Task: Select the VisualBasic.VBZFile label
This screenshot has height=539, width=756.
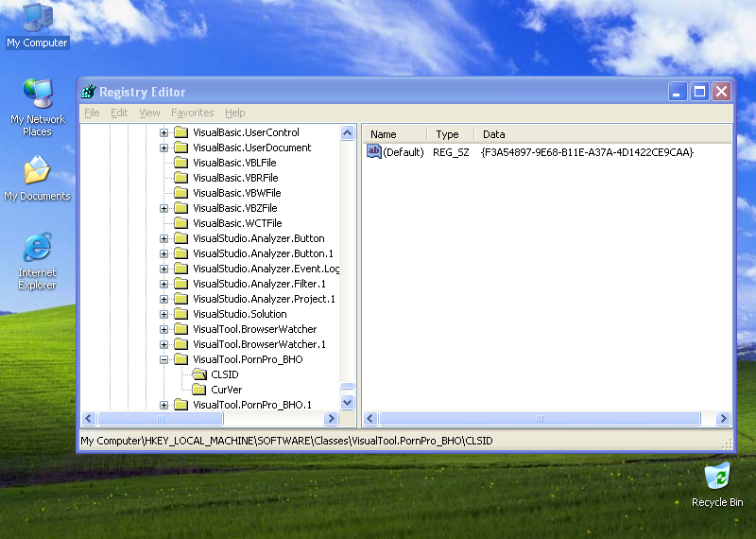Action: 234,208
